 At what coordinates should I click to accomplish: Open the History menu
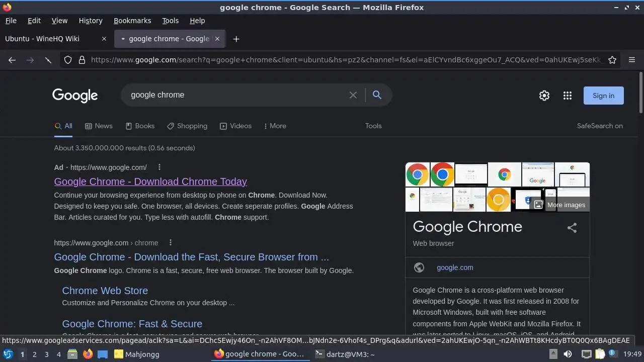click(x=91, y=21)
